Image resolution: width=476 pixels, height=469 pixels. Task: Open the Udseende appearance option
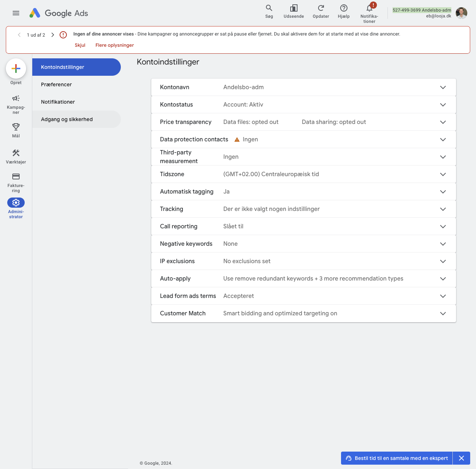294,12
